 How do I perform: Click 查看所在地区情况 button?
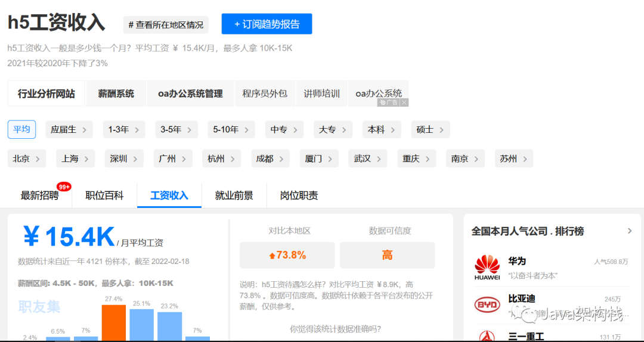(166, 25)
